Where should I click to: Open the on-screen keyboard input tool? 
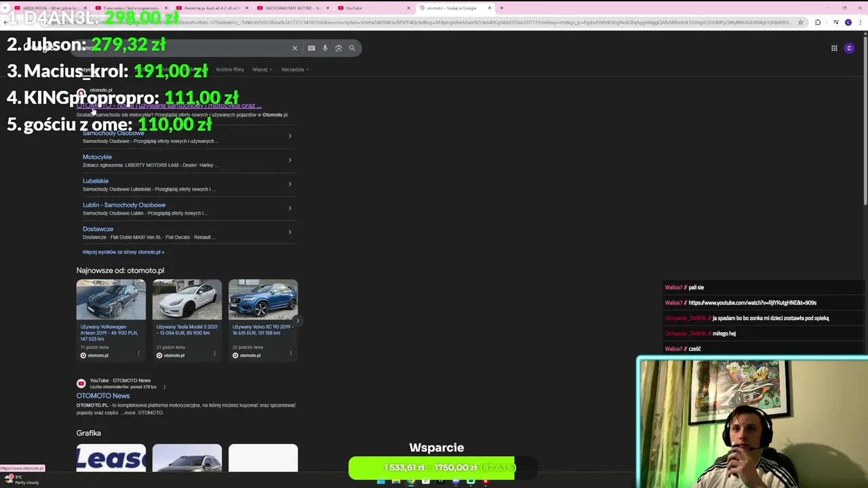tap(311, 48)
